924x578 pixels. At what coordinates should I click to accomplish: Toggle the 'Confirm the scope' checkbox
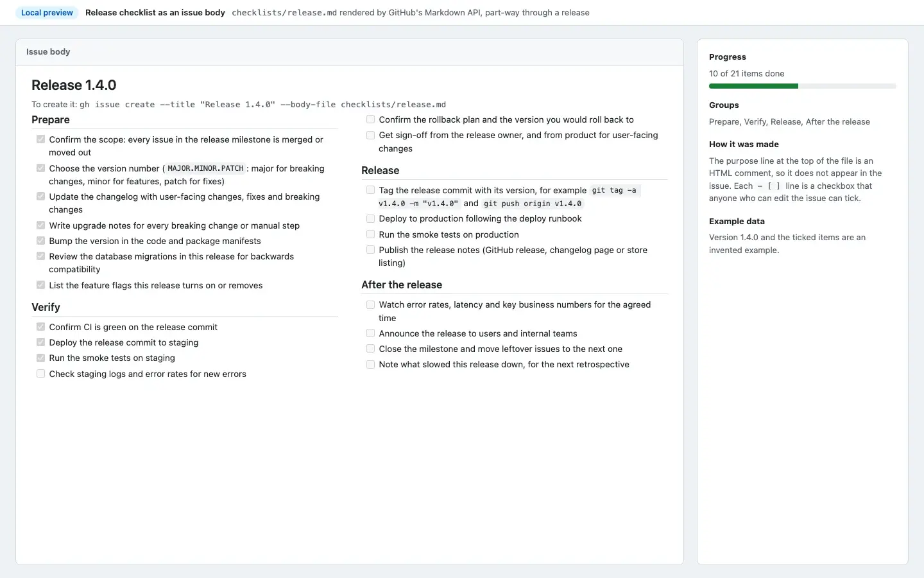(x=40, y=139)
